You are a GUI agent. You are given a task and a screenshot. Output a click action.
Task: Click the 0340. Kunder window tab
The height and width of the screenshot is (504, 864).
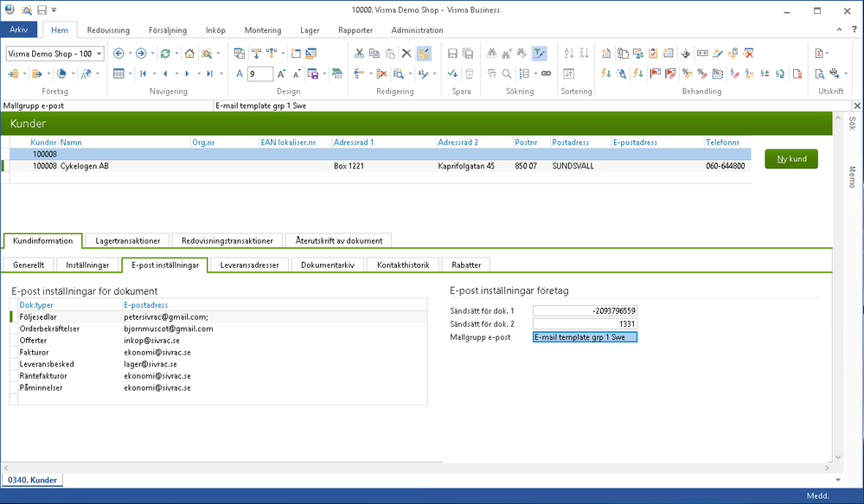[x=33, y=480]
